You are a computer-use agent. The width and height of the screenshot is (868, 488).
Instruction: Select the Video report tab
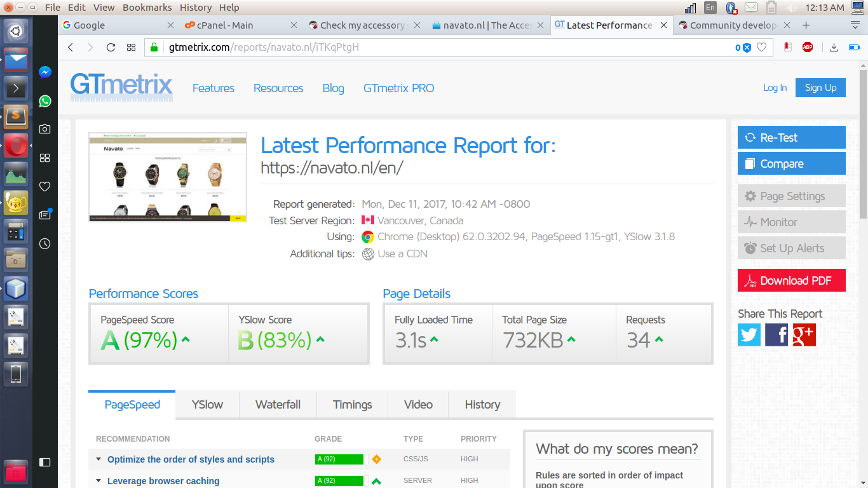(418, 405)
